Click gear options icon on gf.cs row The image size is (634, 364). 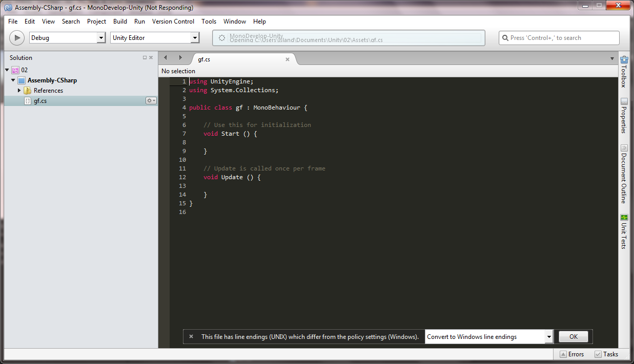(151, 101)
